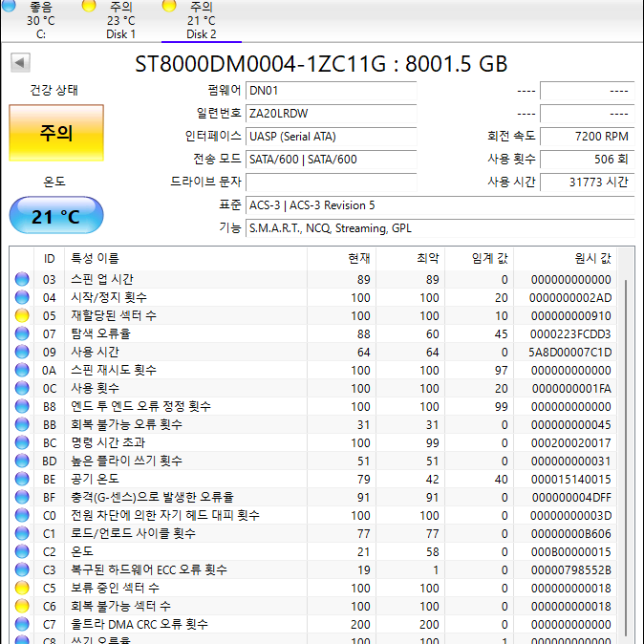
Task: Click the features field S.M.A.R.T., NCQ
Action: click(x=440, y=228)
